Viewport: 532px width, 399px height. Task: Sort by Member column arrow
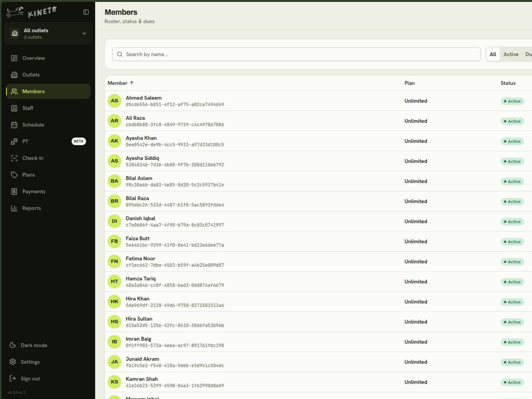pyautogui.click(x=132, y=83)
